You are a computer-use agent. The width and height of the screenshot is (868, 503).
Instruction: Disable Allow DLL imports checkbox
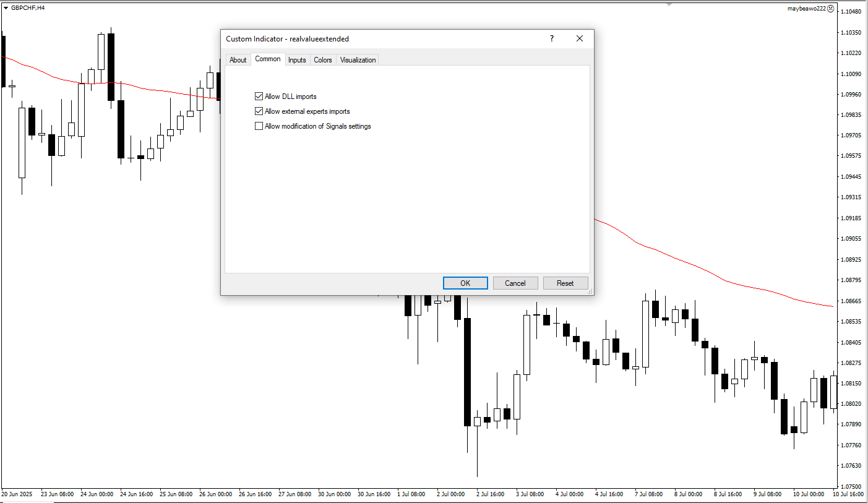259,97
